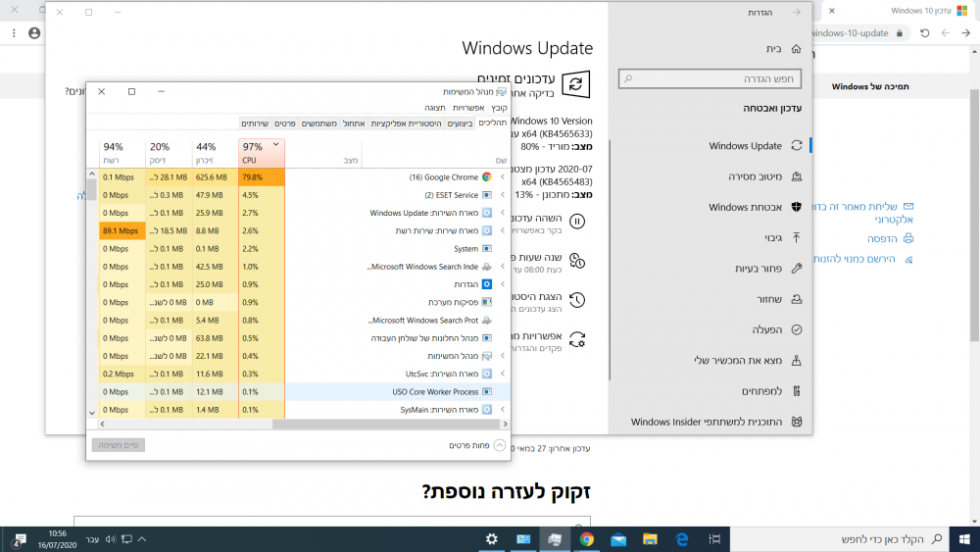Switch to the היסטוריית אפליקציות tab
This screenshot has height=552, width=980.
(407, 124)
